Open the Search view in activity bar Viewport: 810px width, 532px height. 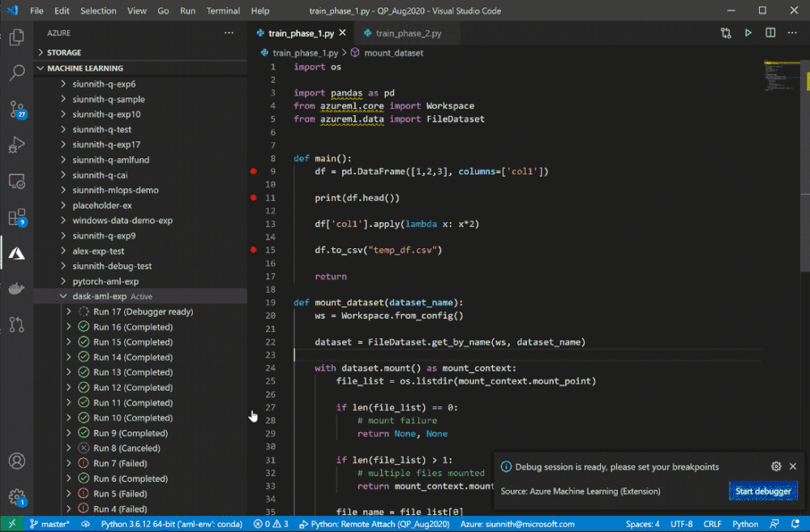coord(16,73)
